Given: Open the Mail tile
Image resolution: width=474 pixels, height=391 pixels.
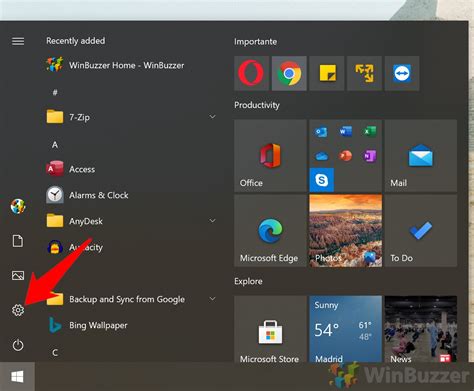Looking at the screenshot, I should [421, 156].
